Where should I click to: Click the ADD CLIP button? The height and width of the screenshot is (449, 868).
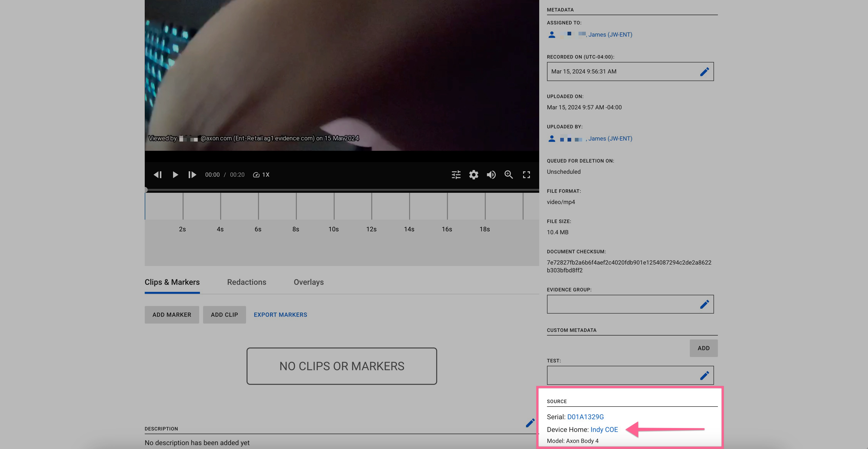tap(224, 315)
